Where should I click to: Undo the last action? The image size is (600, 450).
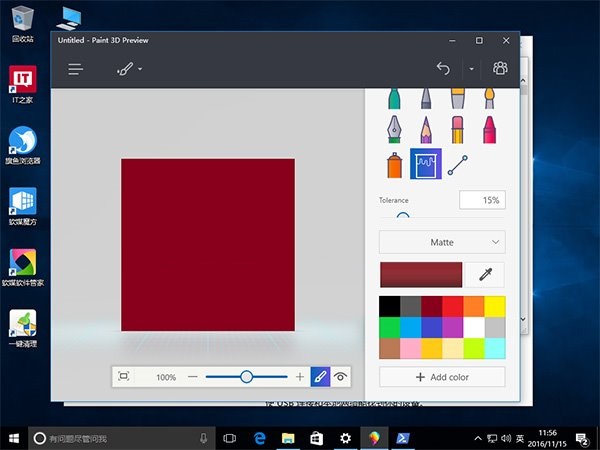pyautogui.click(x=444, y=69)
